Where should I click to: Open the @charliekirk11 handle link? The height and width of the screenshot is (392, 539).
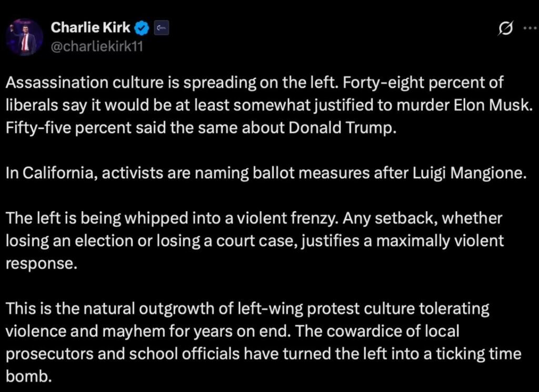[97, 46]
